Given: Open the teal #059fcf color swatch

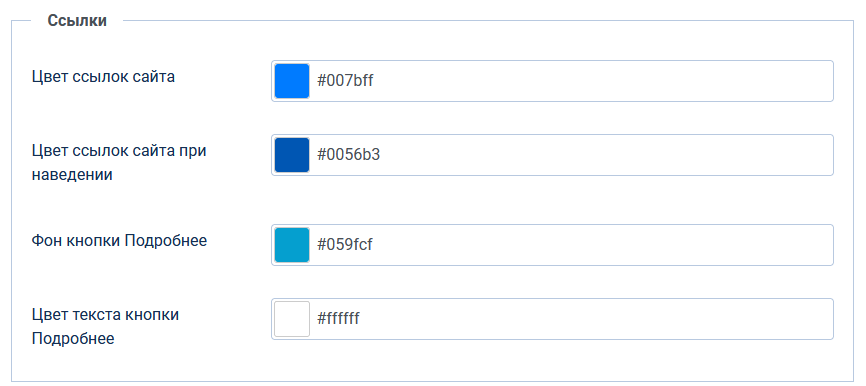Looking at the screenshot, I should click(x=292, y=245).
